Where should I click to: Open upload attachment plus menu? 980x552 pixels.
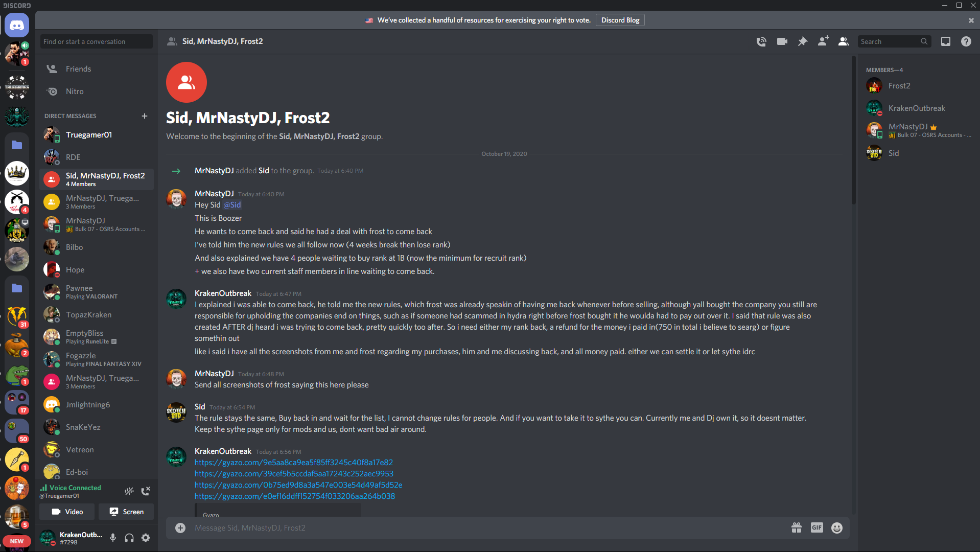(x=180, y=528)
